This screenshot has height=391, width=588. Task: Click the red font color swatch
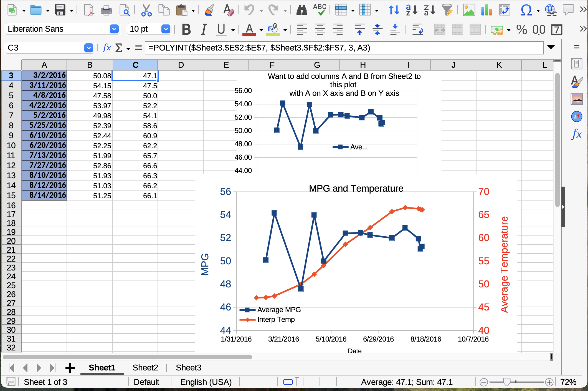point(249,29)
